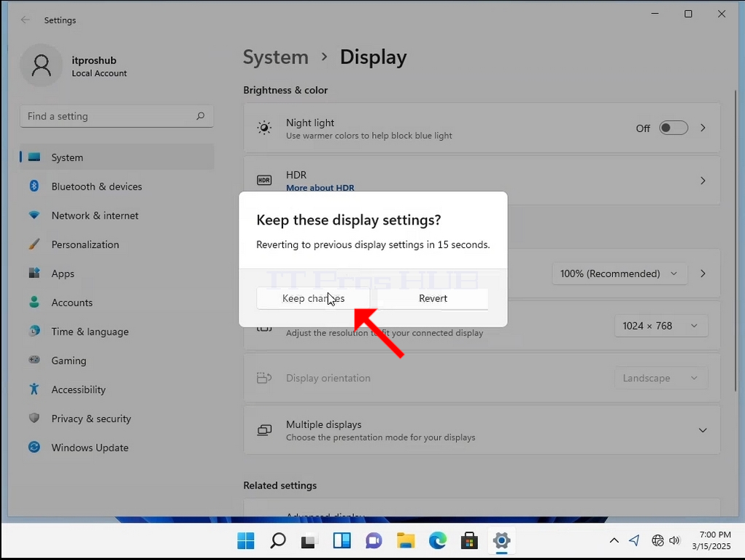Click the network globe tray icon
Screen dimensions: 745x560
[x=657, y=540]
